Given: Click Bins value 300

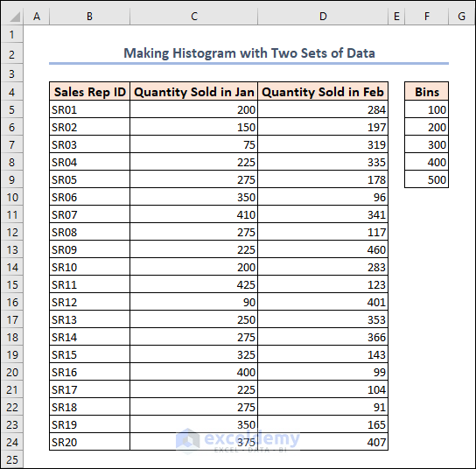Looking at the screenshot, I should (x=426, y=144).
